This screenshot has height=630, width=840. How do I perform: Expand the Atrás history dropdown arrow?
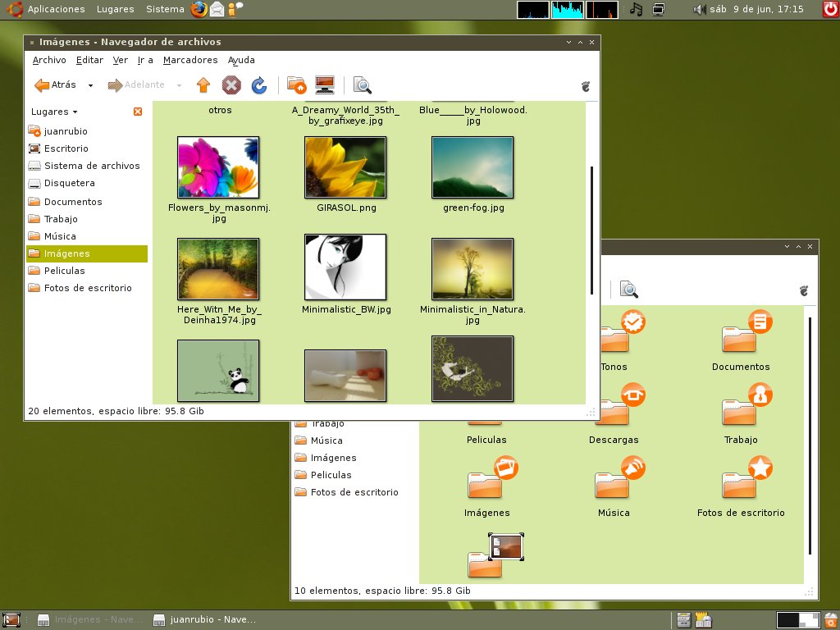coord(90,85)
